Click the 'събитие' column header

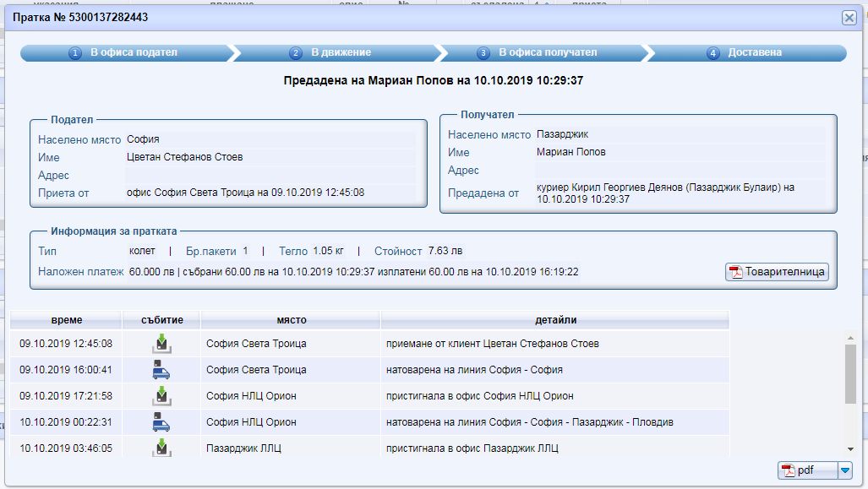161,320
